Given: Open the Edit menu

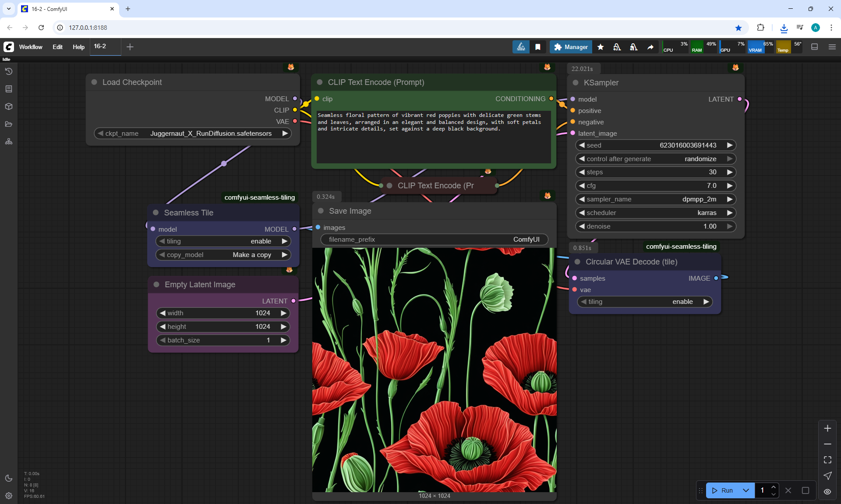Looking at the screenshot, I should point(57,47).
